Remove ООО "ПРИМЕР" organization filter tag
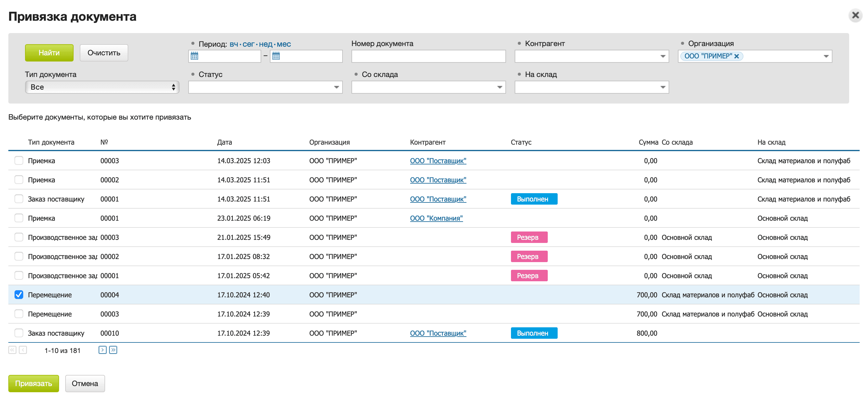This screenshot has height=395, width=868. click(737, 56)
